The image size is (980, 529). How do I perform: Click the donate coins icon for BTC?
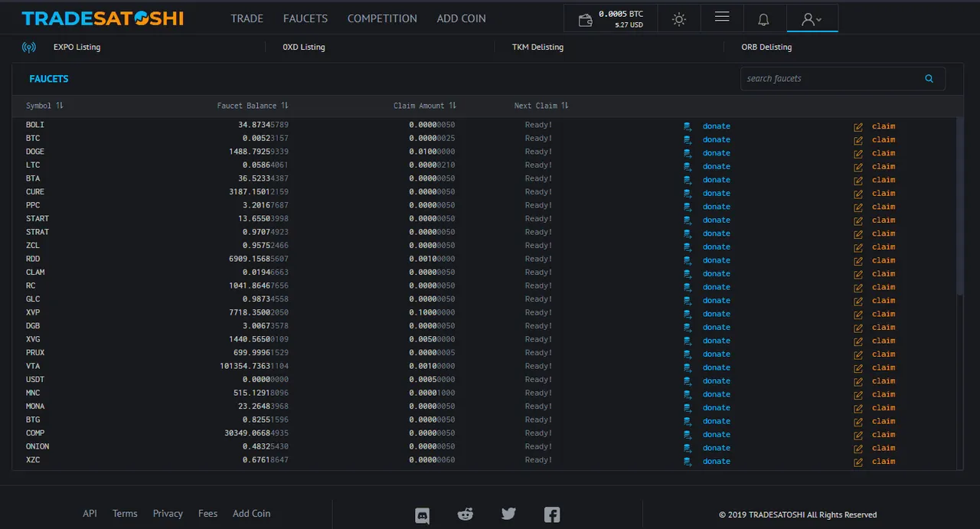pyautogui.click(x=688, y=140)
